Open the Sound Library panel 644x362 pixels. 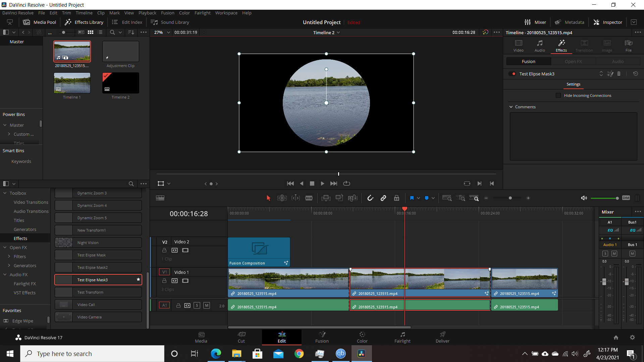(170, 22)
